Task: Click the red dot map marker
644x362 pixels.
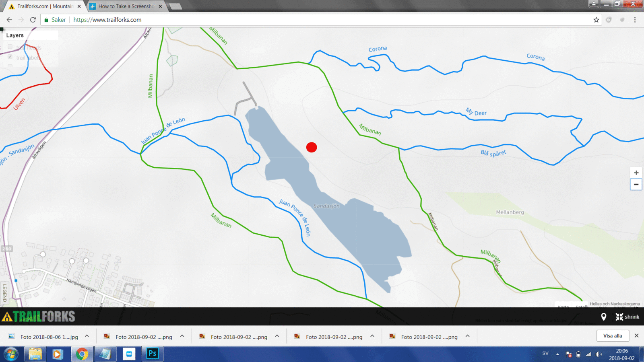Action: pyautogui.click(x=312, y=147)
